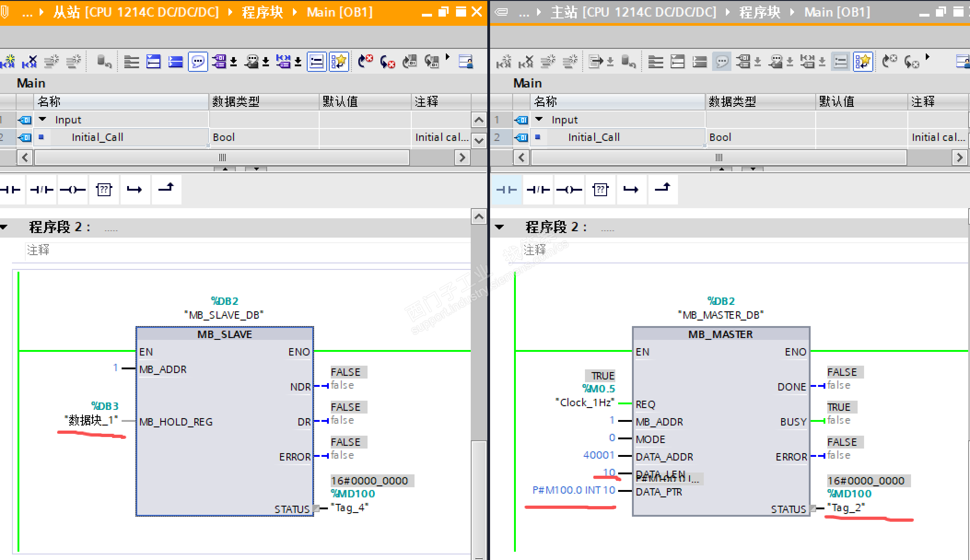
Task: Insert coil instruction in 从站 editor
Action: click(73, 189)
